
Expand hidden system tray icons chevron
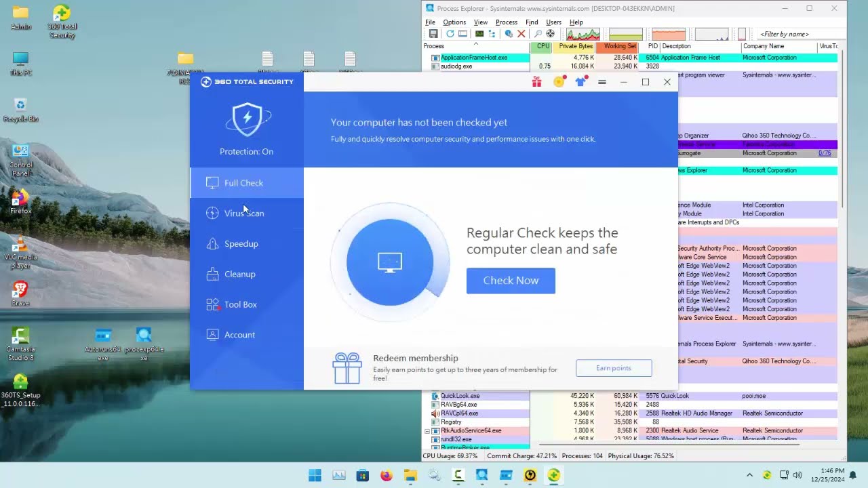[x=749, y=475]
